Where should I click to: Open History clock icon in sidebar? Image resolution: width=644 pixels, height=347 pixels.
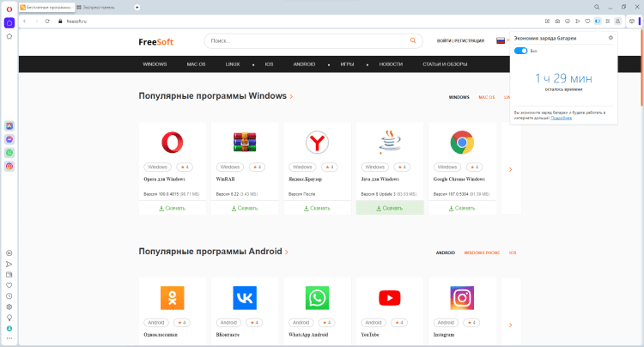[9, 296]
